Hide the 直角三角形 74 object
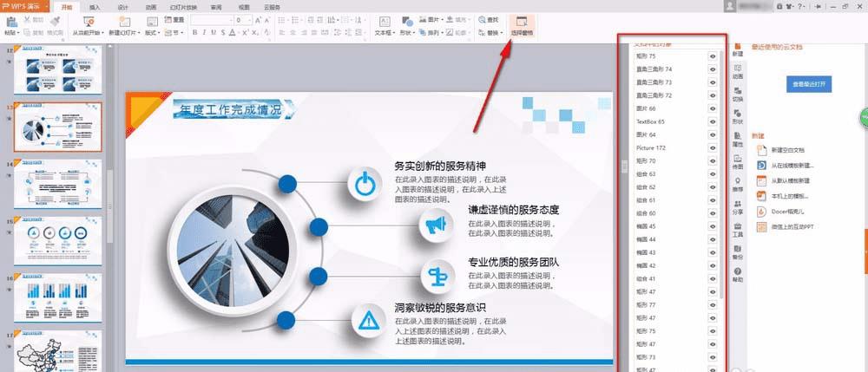The image size is (868, 372). tap(713, 69)
